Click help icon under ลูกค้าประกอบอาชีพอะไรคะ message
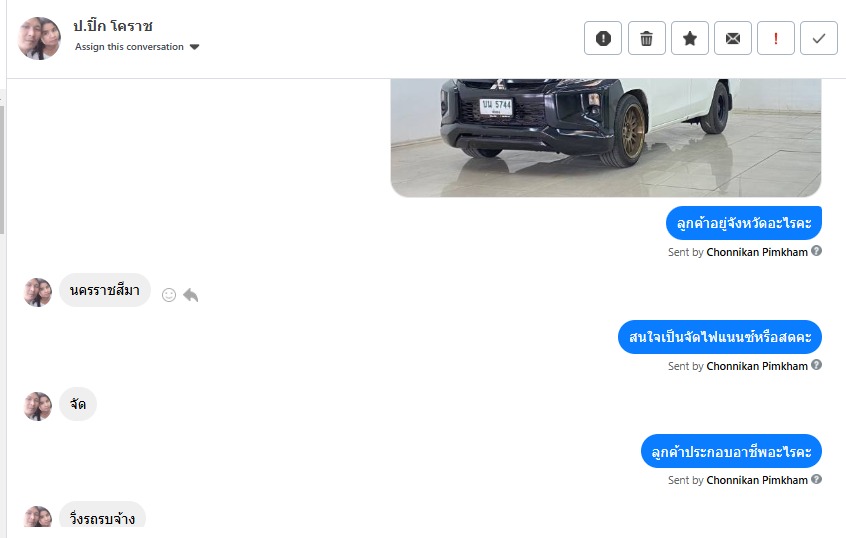The height and width of the screenshot is (538, 846). [816, 479]
